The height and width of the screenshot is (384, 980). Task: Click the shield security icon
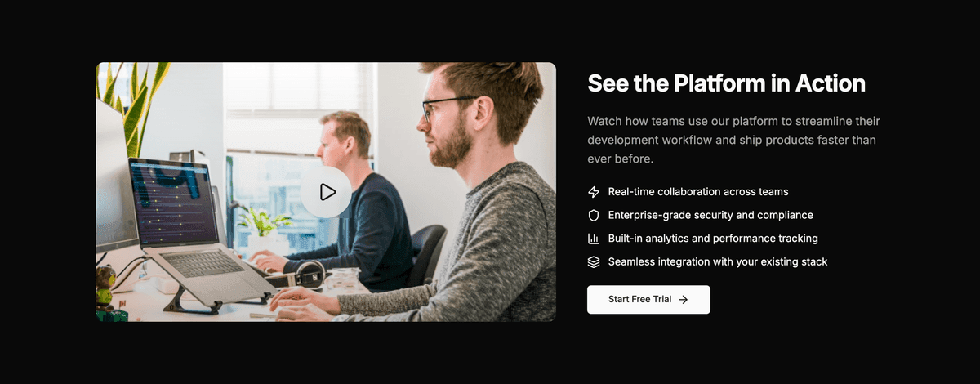[594, 216]
